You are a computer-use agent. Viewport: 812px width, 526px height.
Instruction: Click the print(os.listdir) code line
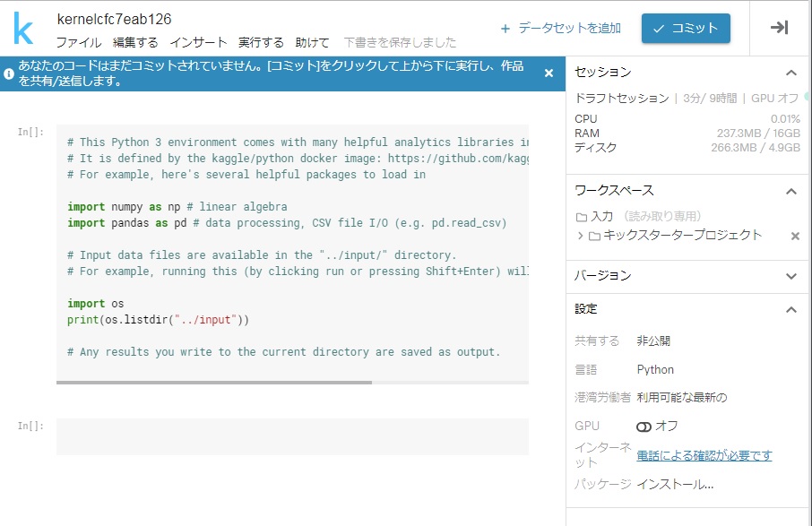158,320
